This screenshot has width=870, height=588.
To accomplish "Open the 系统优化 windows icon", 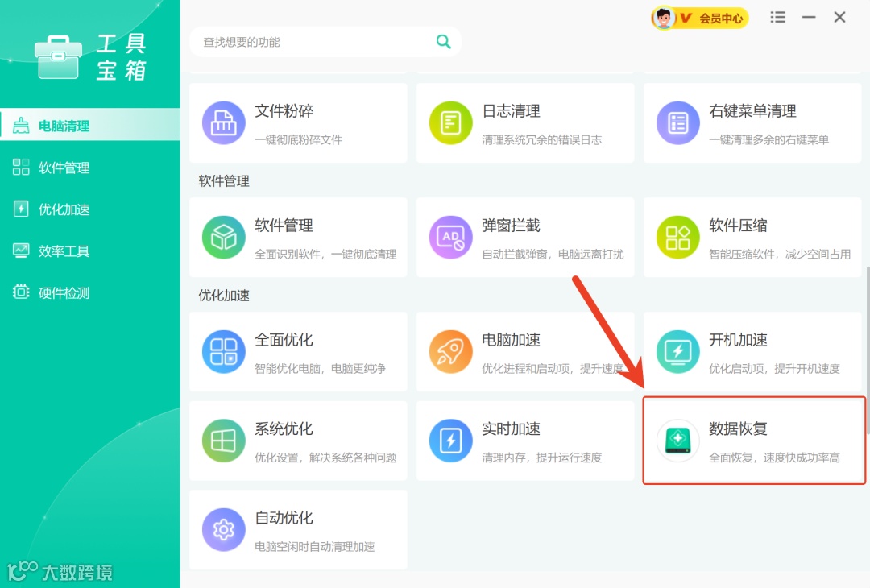I will 224,441.
